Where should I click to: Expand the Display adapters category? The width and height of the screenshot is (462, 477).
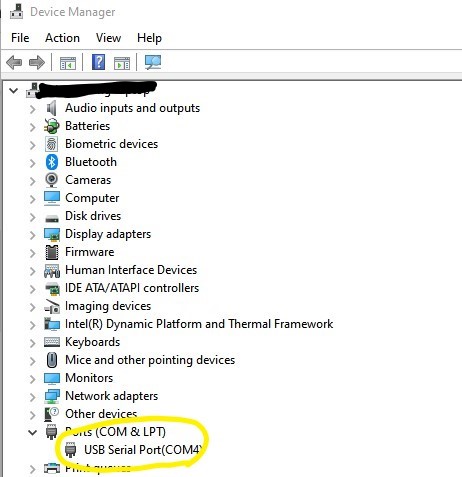(32, 235)
